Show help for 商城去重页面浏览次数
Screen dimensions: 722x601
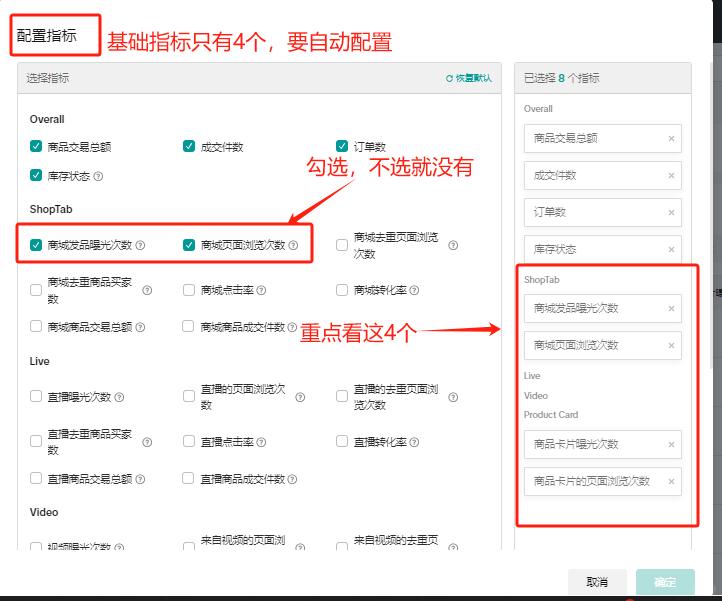pyautogui.click(x=453, y=245)
